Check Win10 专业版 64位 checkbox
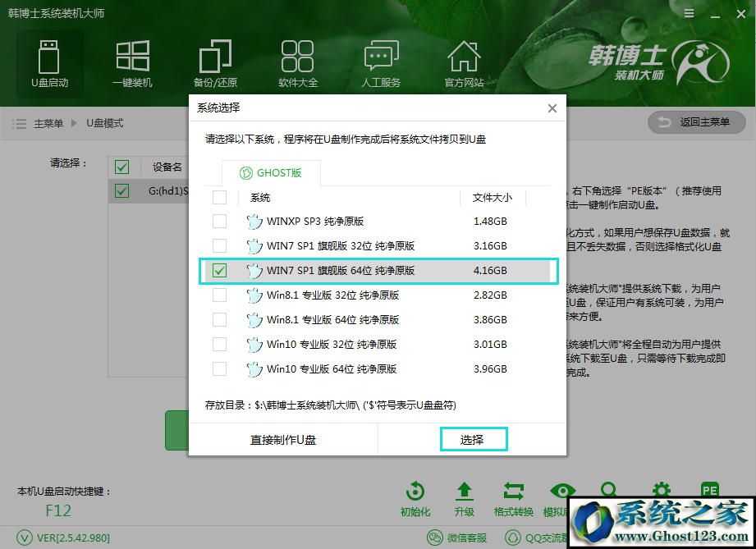756x549 pixels. (219, 368)
